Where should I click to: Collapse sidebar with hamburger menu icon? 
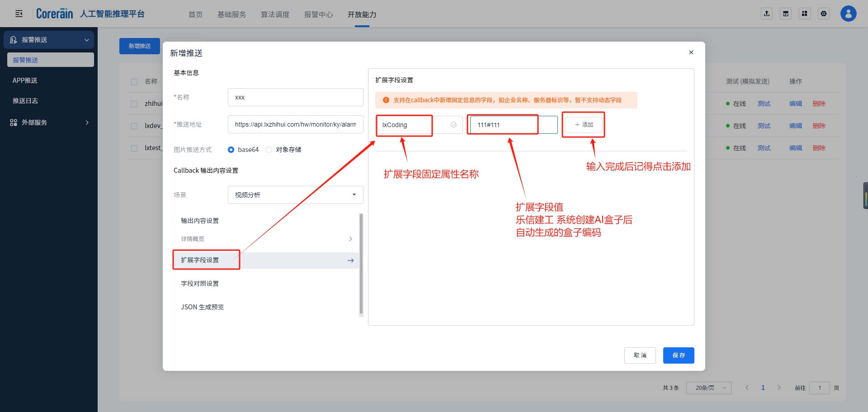click(19, 14)
